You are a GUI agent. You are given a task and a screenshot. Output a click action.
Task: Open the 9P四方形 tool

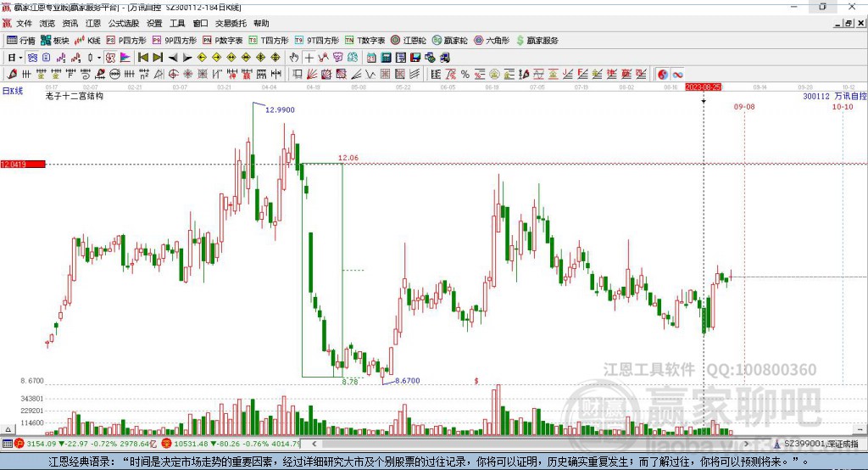175,41
